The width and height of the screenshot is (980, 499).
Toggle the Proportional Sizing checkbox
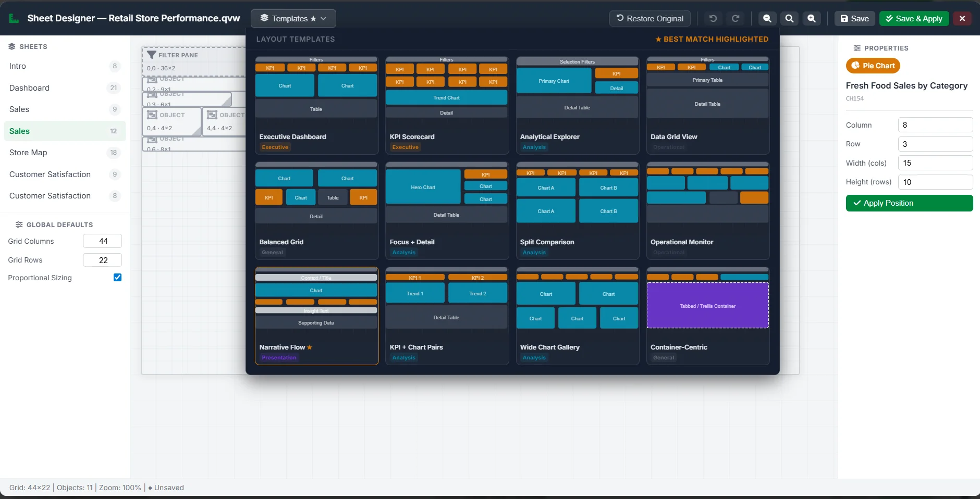point(117,278)
